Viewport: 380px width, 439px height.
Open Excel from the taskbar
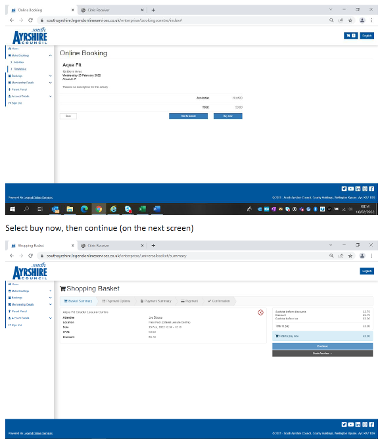(142, 209)
